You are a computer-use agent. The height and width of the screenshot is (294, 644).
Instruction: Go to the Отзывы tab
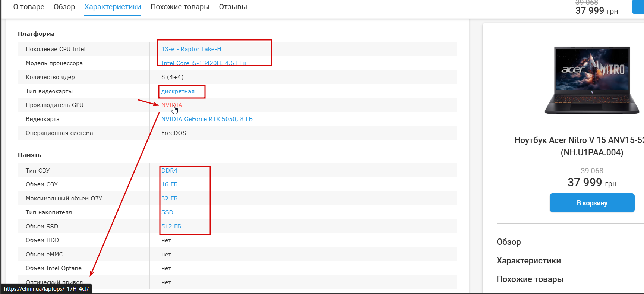pos(233,7)
